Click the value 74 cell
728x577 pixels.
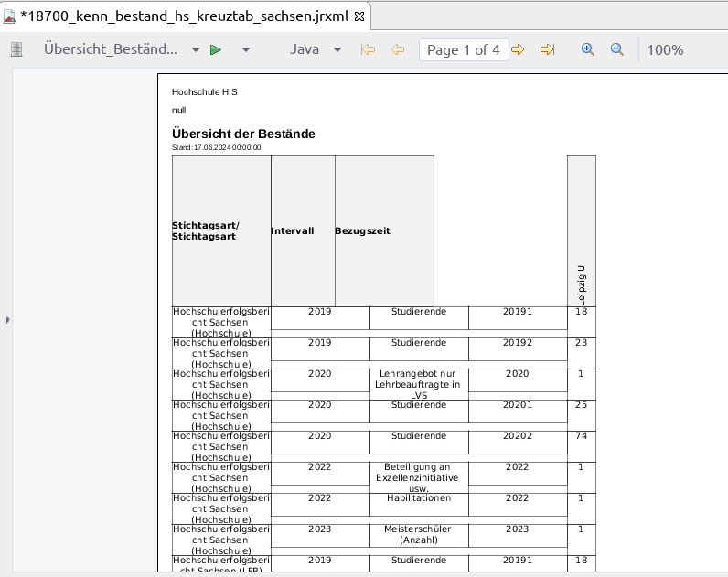[582, 446]
